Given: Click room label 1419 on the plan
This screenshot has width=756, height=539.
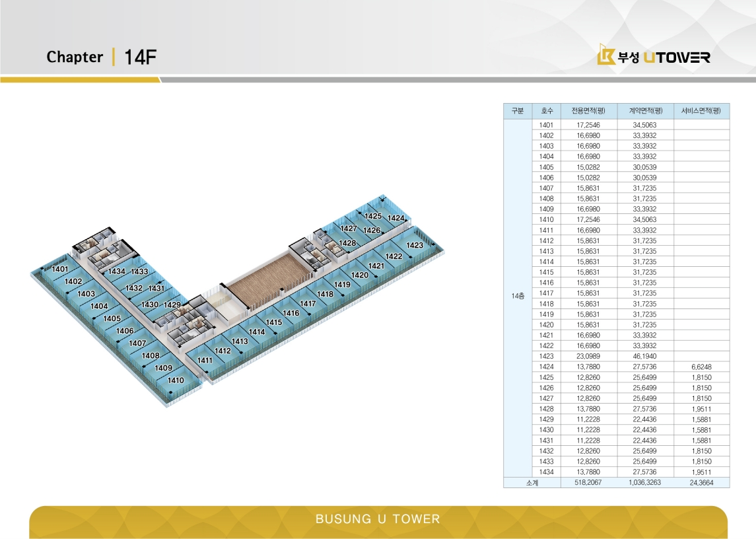Looking at the screenshot, I should 342,285.
